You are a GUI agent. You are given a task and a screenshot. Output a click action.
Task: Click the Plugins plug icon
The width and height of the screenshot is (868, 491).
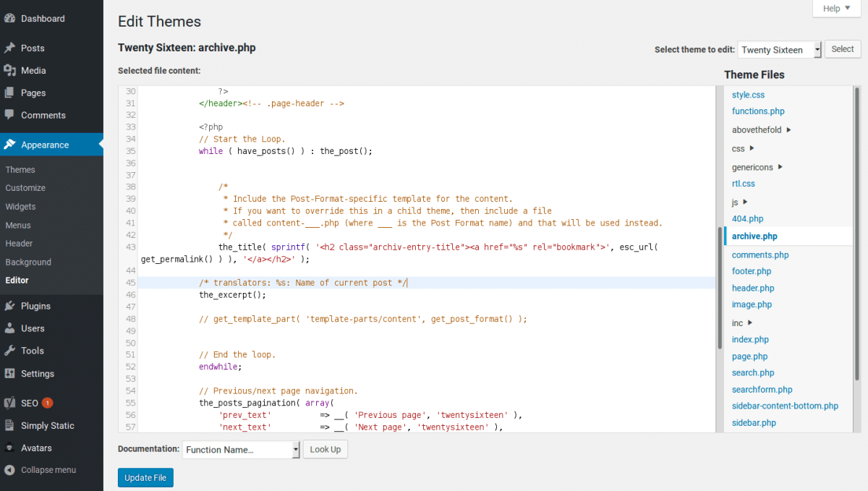[x=10, y=306]
